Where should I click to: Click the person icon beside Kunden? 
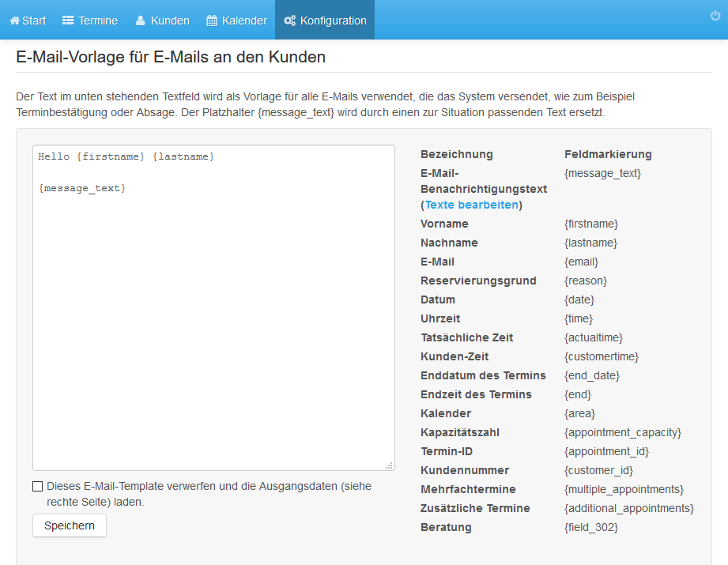[x=140, y=21]
